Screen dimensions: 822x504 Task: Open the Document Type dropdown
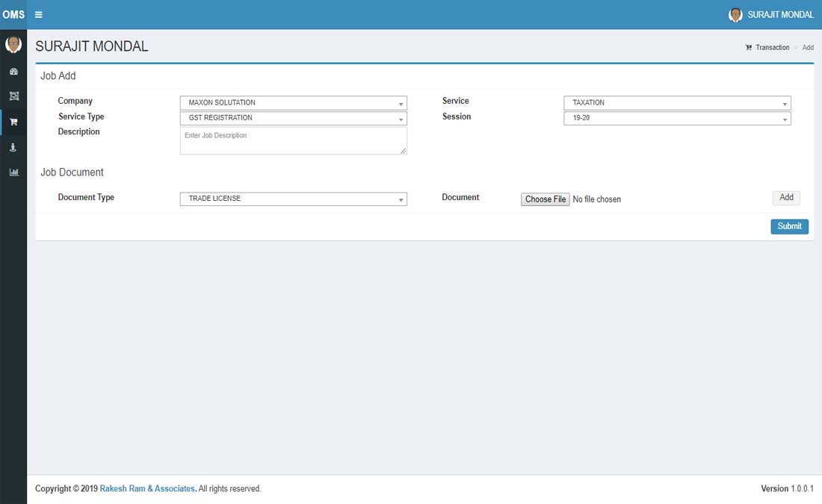(293, 199)
